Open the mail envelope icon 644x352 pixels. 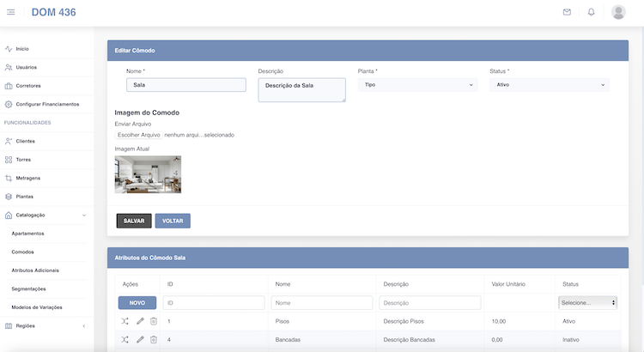(567, 12)
